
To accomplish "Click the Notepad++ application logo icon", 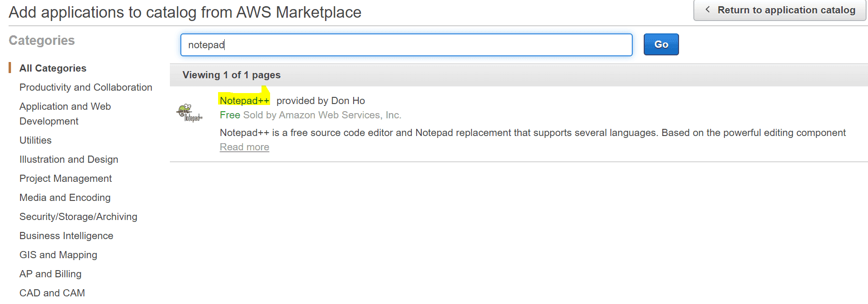I will (189, 113).
